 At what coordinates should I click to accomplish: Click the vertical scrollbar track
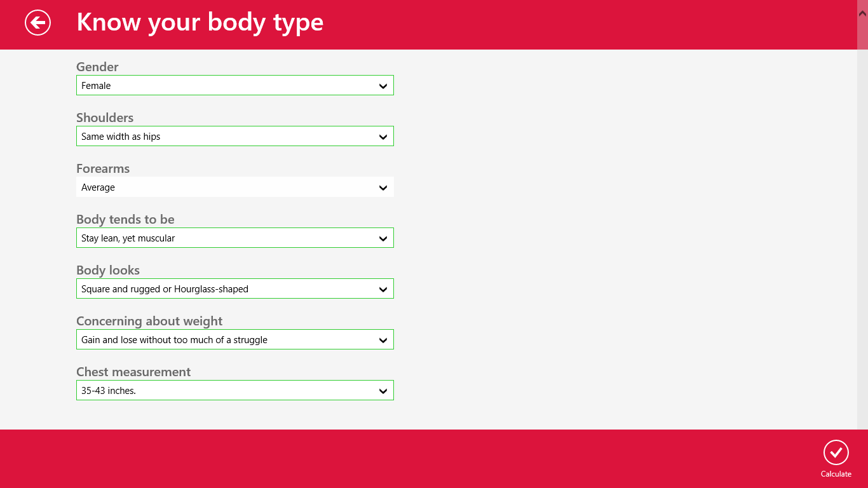coord(862,254)
